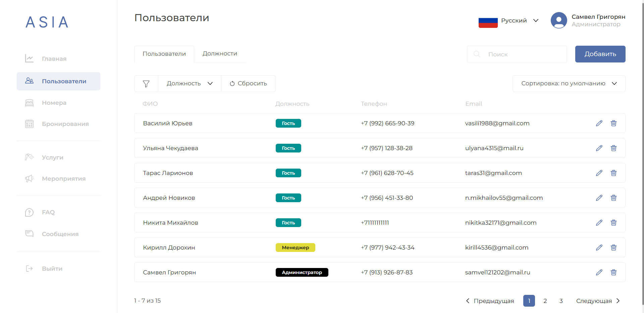Open Бронирования using the calendar icon
The image size is (644, 313).
tap(30, 124)
